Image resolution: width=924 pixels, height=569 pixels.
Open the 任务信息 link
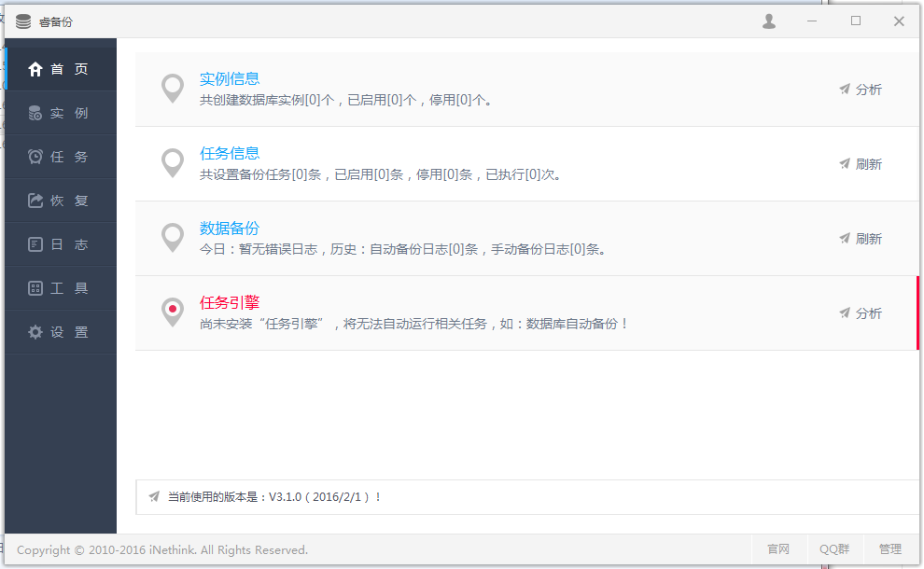point(230,152)
